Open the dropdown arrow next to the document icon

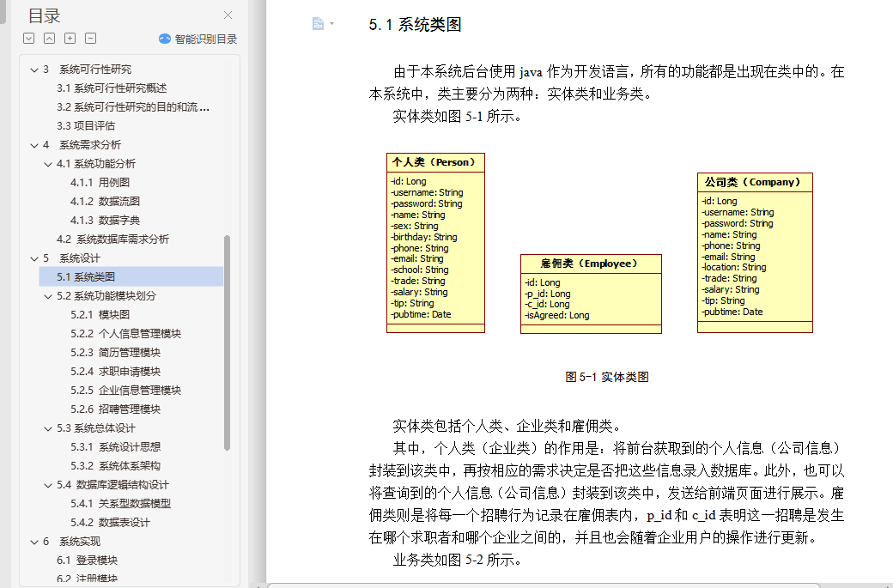click(332, 23)
